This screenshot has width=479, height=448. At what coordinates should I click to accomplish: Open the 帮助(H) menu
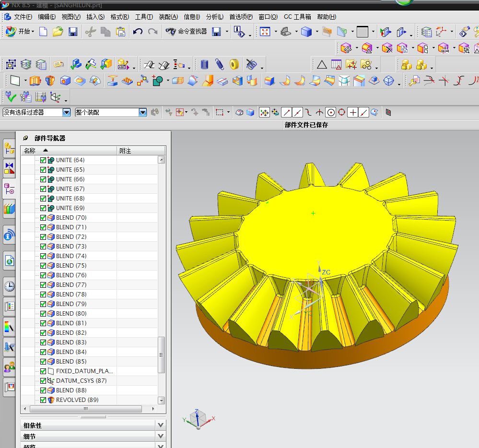pyautogui.click(x=327, y=17)
